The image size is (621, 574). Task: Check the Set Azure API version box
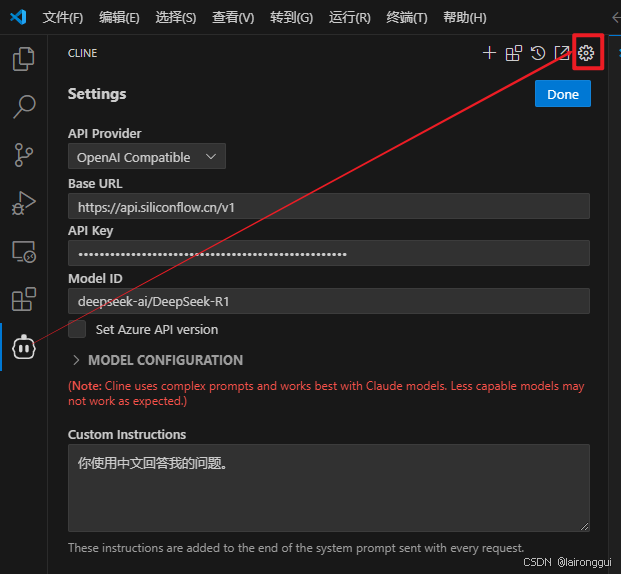tap(77, 329)
